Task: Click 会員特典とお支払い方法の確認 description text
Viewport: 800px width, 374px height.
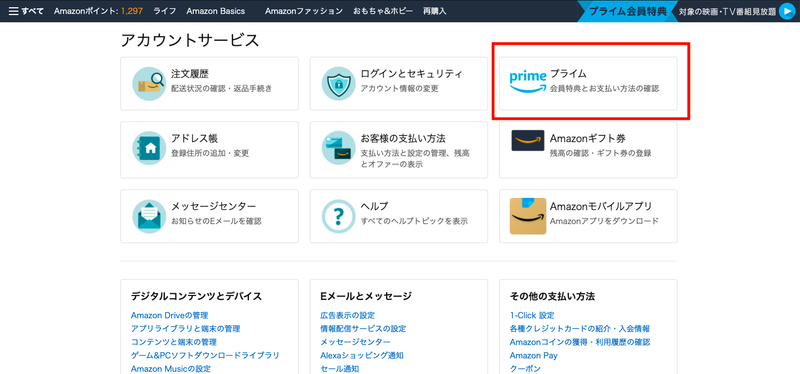Action: point(605,89)
